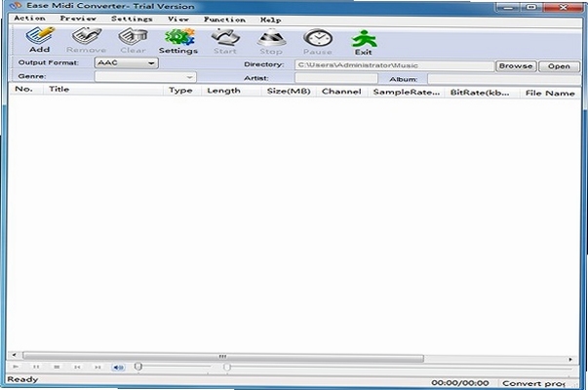The image size is (588, 390).
Task: Click the scrollbar right arrow
Action: pyautogui.click(x=570, y=359)
